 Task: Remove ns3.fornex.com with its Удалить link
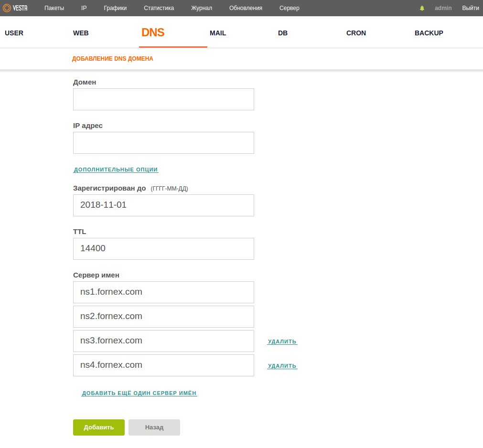tap(282, 341)
